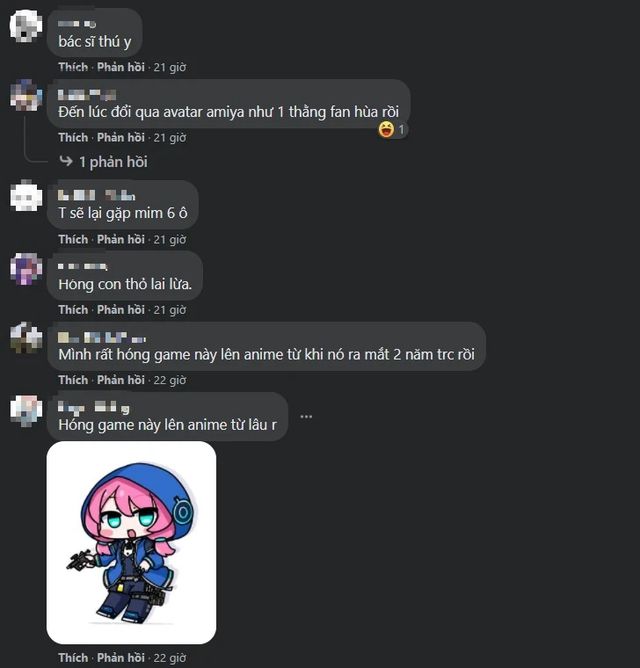
Task: Open the chibi character sticker image
Action: pyautogui.click(x=131, y=542)
